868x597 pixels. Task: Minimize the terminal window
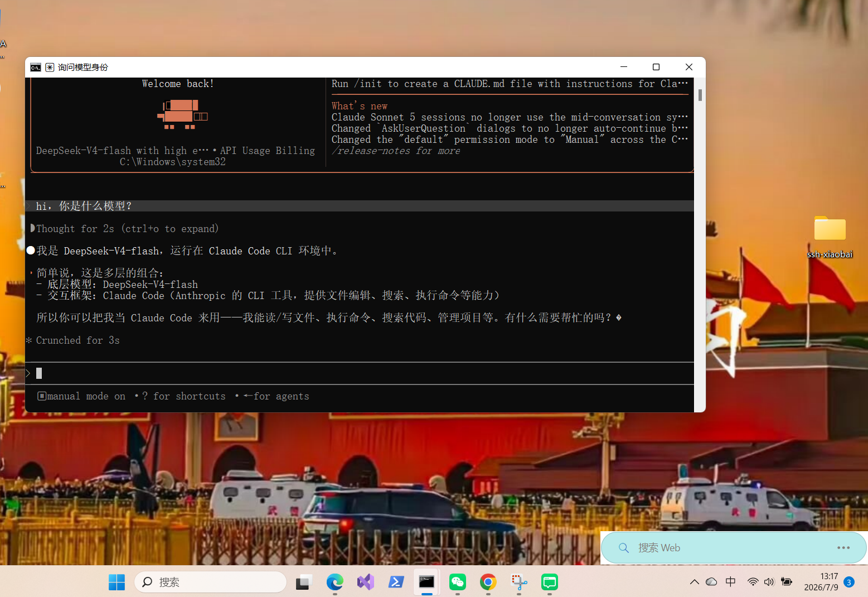[624, 67]
